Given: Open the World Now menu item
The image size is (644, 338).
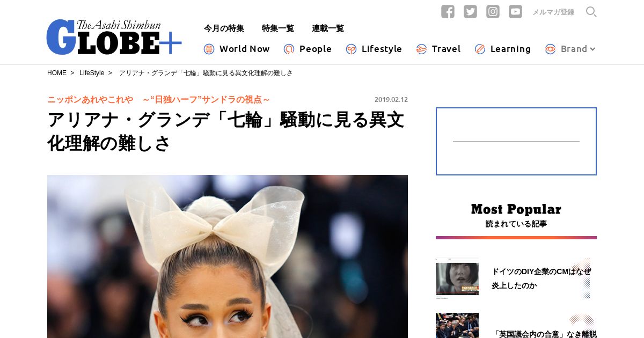Looking at the screenshot, I should [237, 49].
